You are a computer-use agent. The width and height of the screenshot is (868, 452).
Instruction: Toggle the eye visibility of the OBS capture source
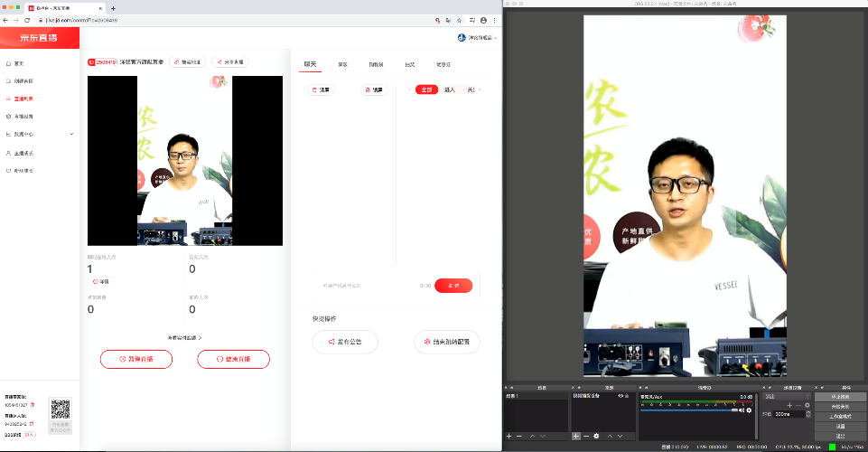[621, 396]
